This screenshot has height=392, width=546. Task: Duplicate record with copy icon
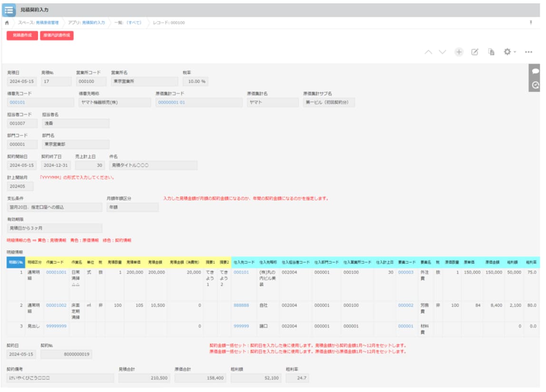[x=491, y=52]
